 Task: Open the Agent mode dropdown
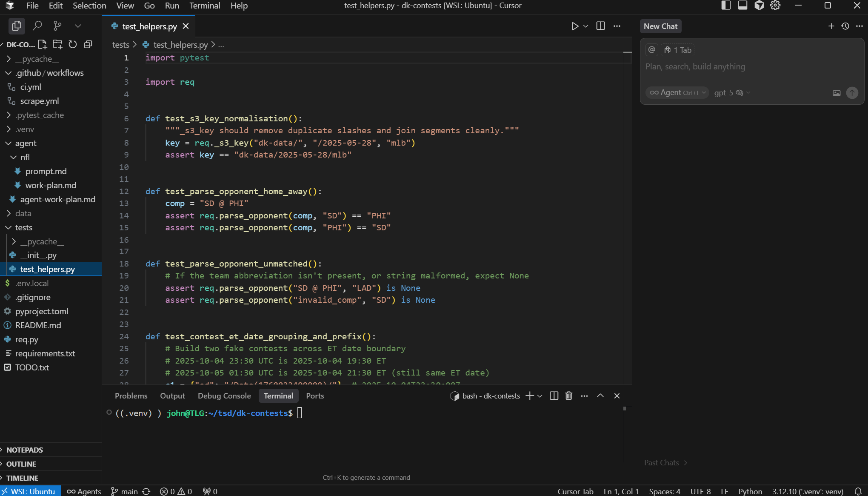(x=677, y=93)
